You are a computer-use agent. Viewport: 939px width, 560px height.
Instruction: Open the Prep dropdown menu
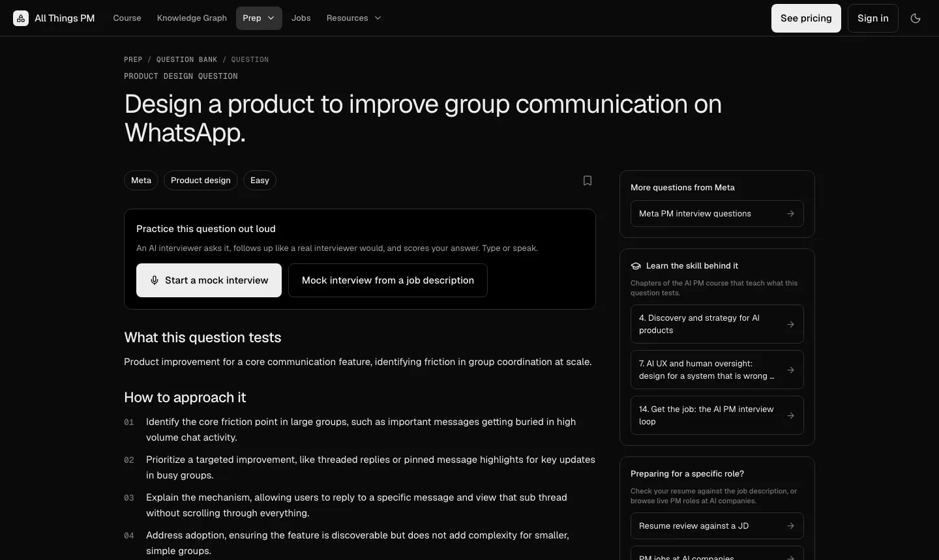[259, 18]
